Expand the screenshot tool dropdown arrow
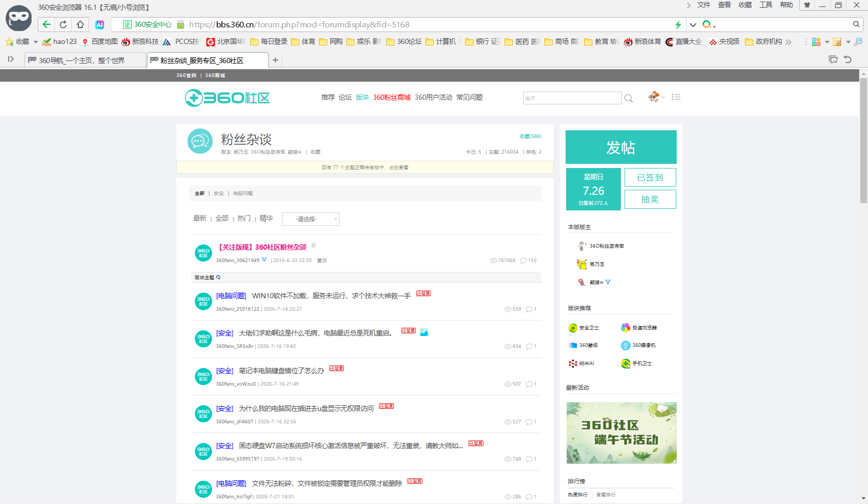This screenshot has width=868, height=504. pyautogui.click(x=848, y=42)
